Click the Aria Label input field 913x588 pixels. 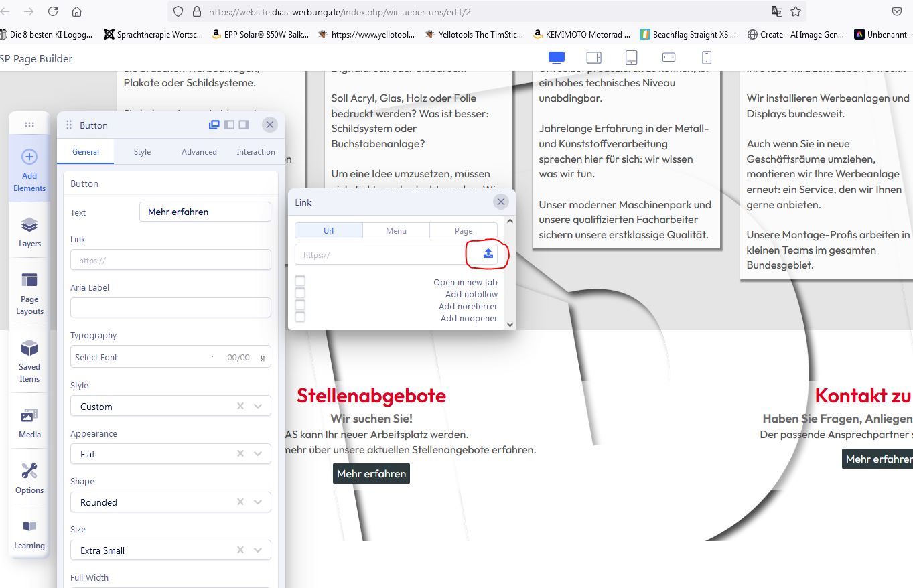(x=170, y=307)
